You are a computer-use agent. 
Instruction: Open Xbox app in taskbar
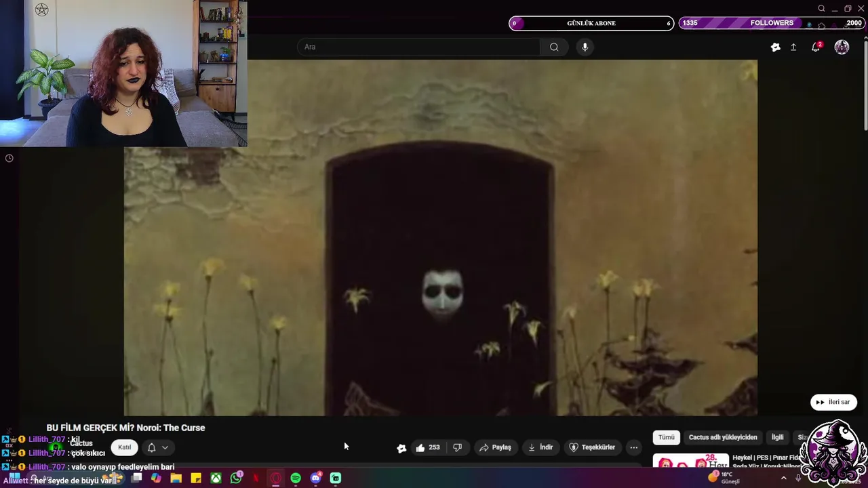[216, 479]
